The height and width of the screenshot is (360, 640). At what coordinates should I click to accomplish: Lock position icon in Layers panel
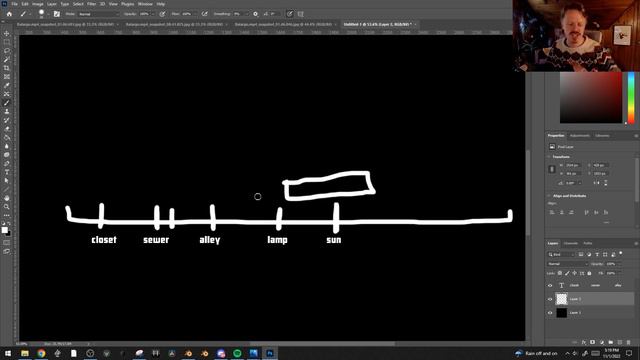(x=575, y=273)
